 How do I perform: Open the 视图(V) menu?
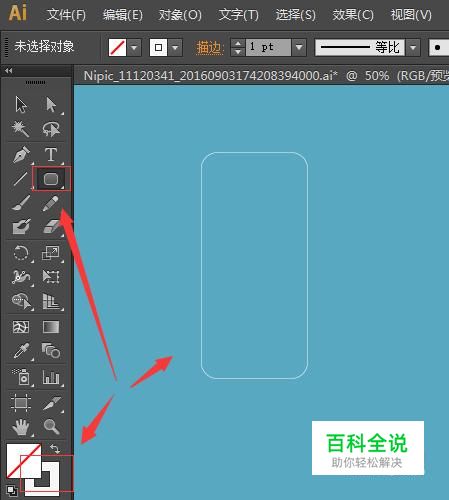pos(411,15)
